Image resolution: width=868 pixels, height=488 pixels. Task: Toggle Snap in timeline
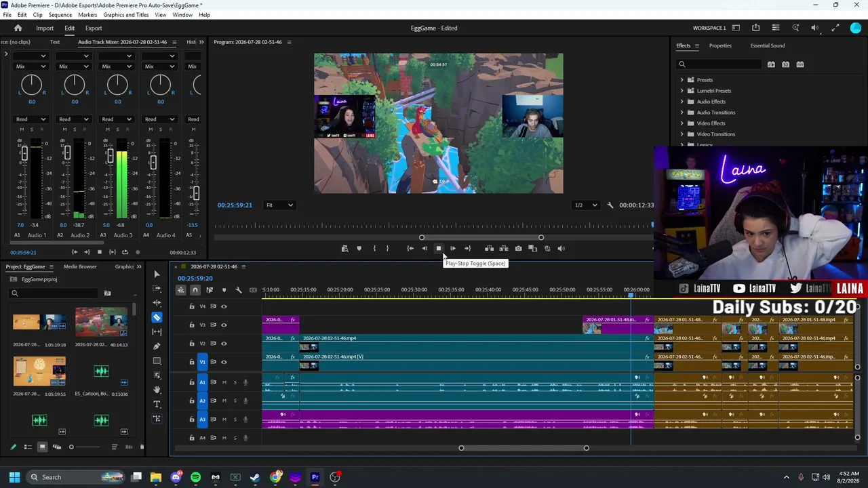[x=195, y=290]
